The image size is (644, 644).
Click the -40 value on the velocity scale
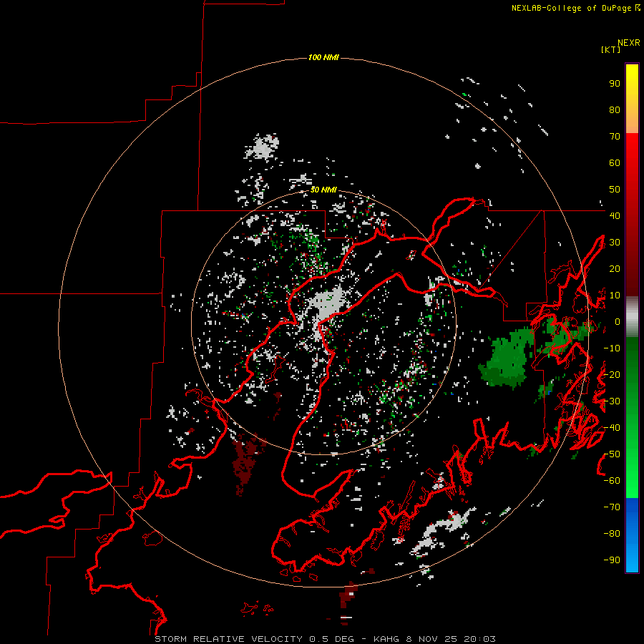pyautogui.click(x=612, y=428)
